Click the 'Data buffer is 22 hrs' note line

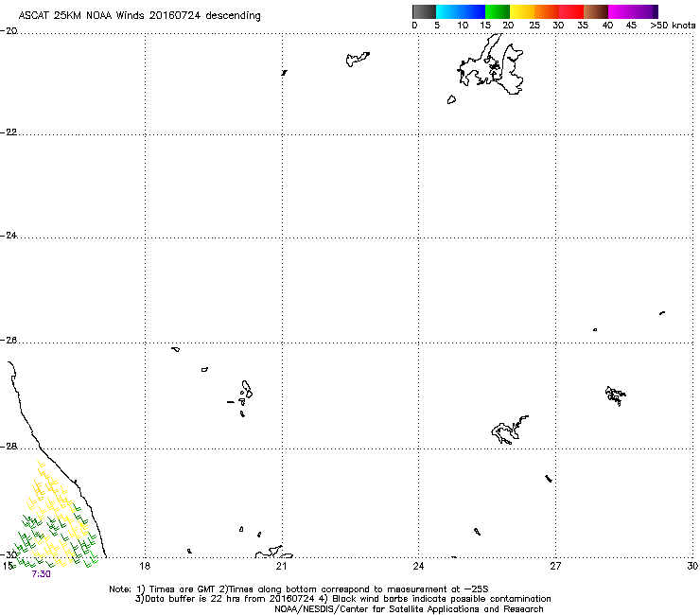(342, 599)
